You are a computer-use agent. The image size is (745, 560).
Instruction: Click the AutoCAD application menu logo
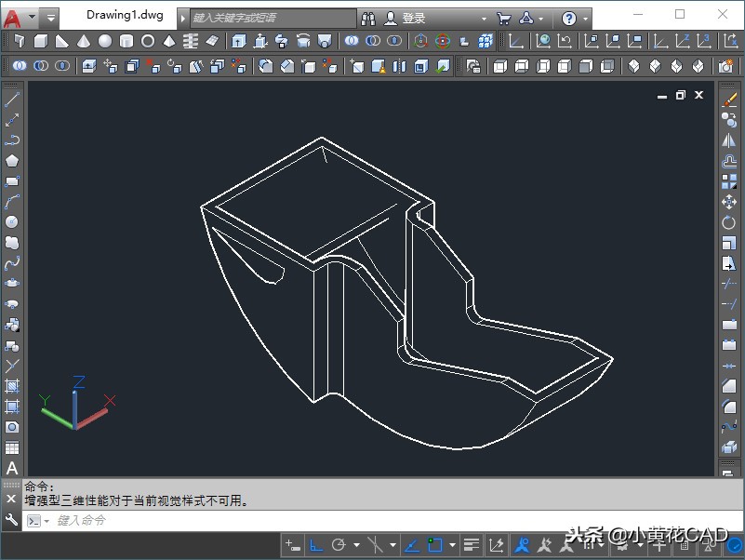(12, 18)
